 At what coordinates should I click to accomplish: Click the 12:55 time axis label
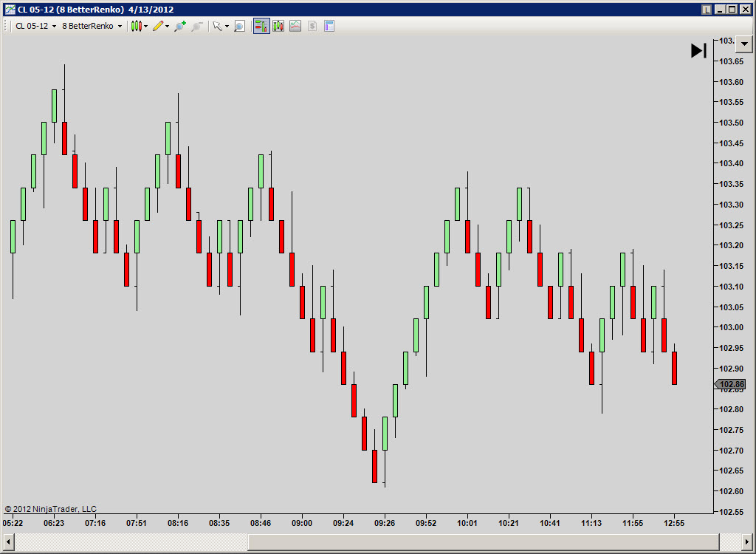[x=673, y=523]
